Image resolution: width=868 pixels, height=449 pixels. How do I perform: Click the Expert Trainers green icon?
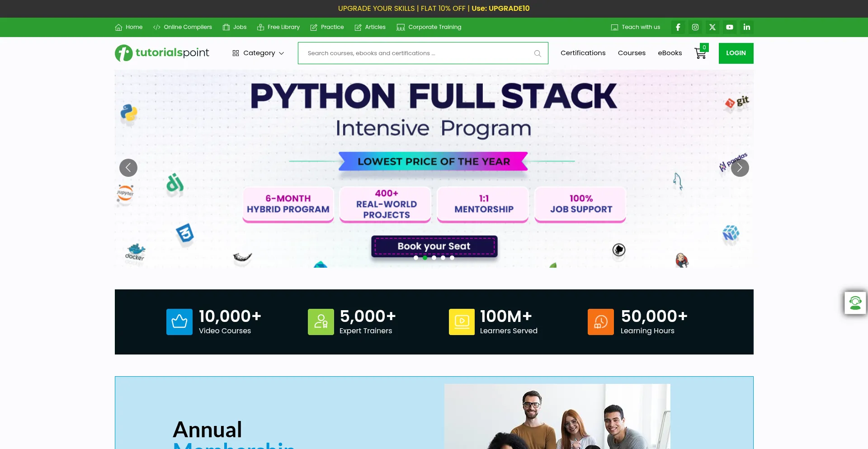coord(321,322)
